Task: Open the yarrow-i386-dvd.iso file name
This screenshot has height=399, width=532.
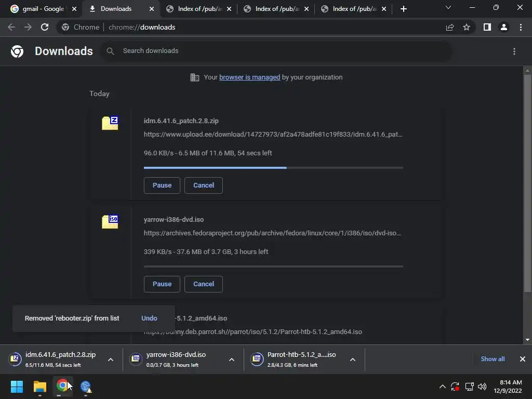Action: pos(174,220)
